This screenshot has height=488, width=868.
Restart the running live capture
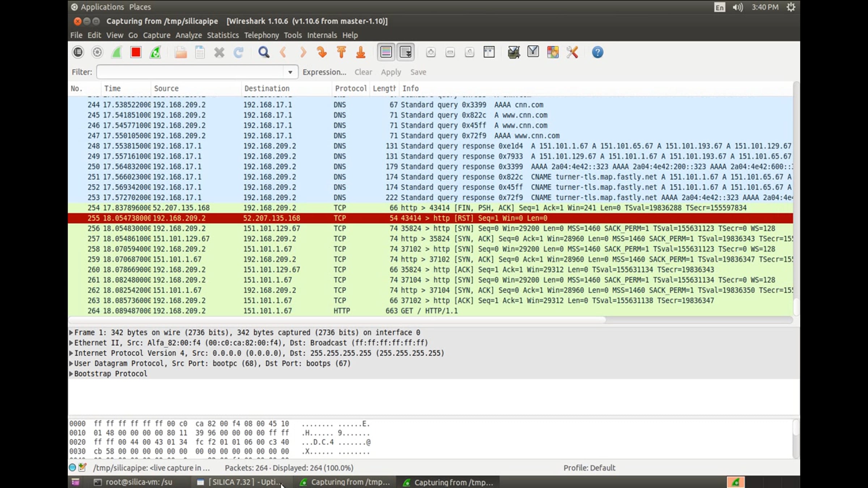[x=155, y=52]
